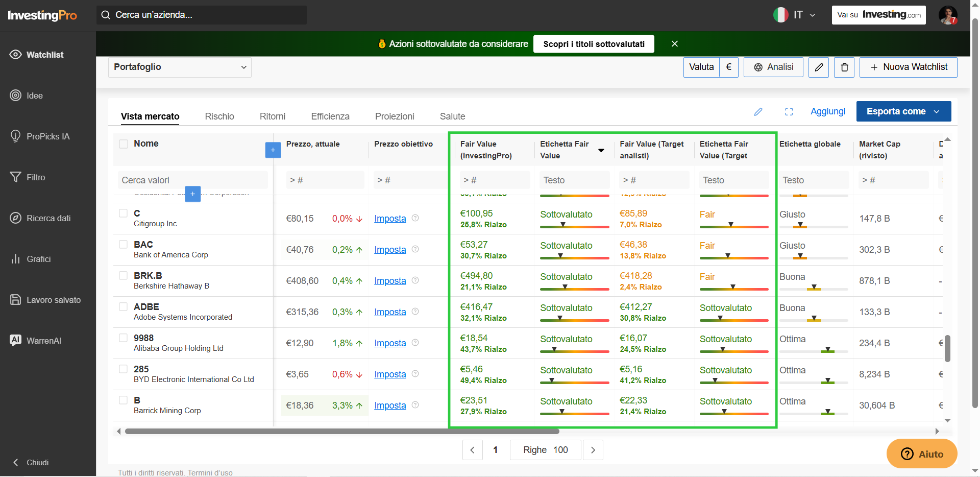Open Grafici bar chart icon

[x=15, y=259]
